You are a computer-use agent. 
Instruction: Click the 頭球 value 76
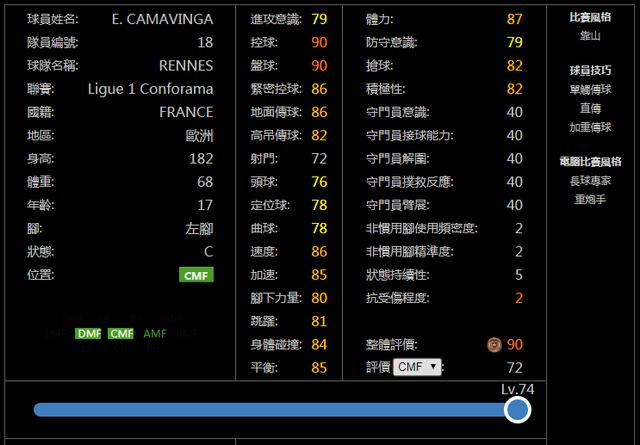(319, 182)
